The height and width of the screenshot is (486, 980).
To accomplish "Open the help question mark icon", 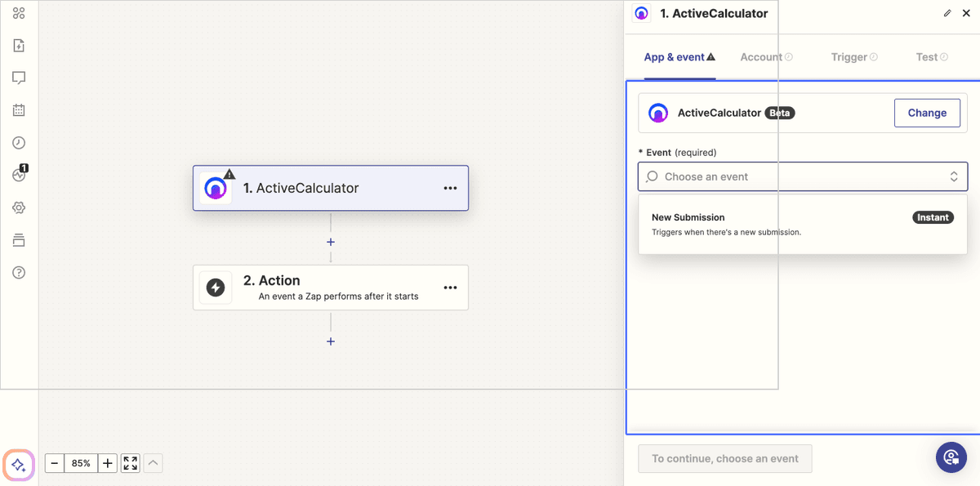I will click(19, 273).
